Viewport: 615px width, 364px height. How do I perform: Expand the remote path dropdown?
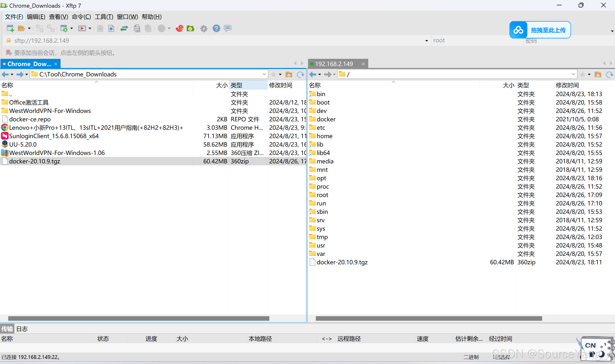573,74
